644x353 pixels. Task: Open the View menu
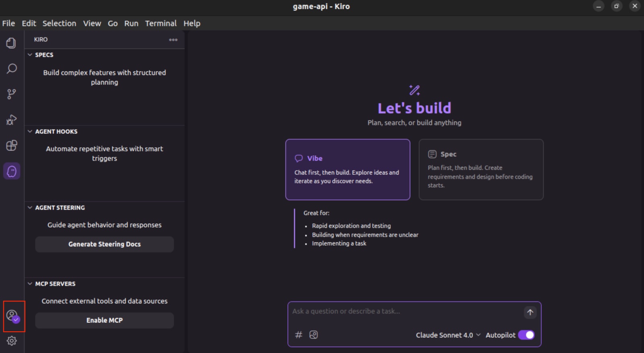[92, 23]
